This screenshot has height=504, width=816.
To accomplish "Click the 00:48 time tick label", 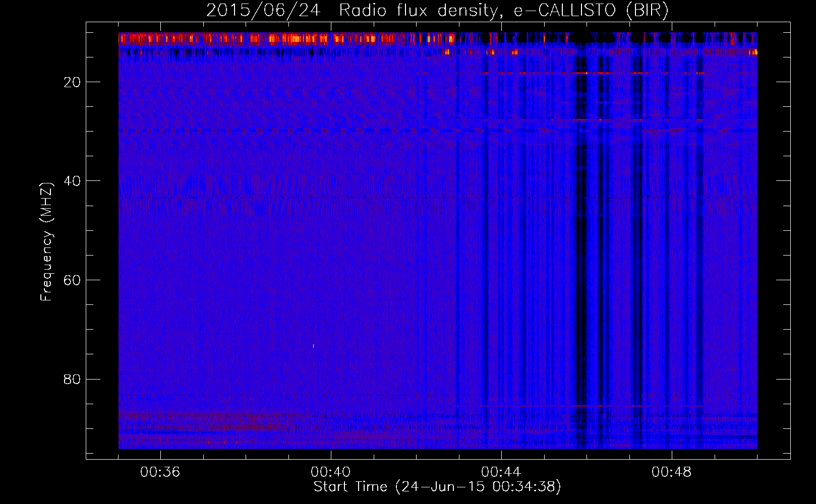I will [672, 472].
